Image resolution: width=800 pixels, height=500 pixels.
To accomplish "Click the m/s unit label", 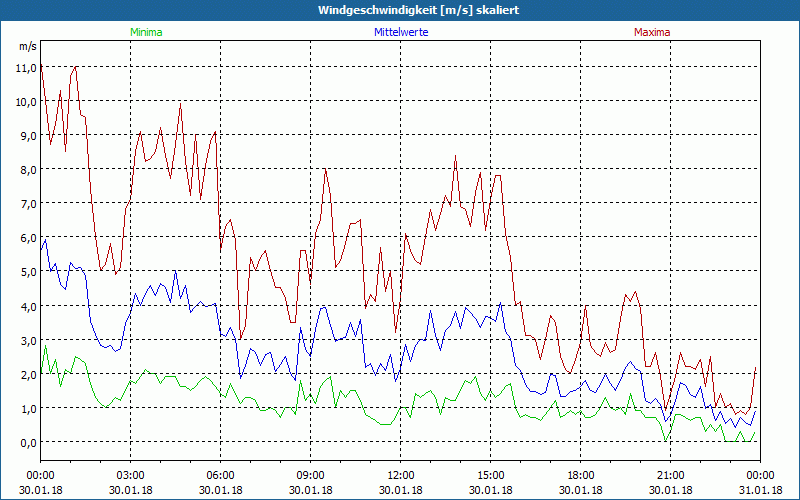I will pyautogui.click(x=28, y=46).
